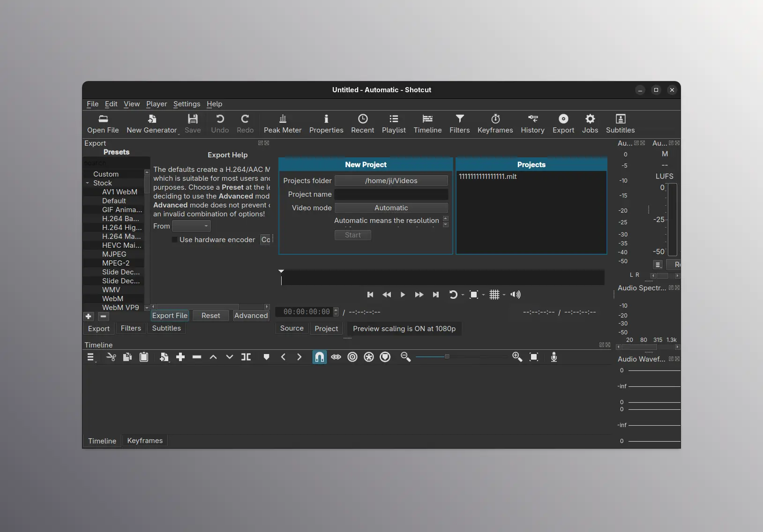Open recent project 1111111111111111.mlt

click(x=488, y=177)
